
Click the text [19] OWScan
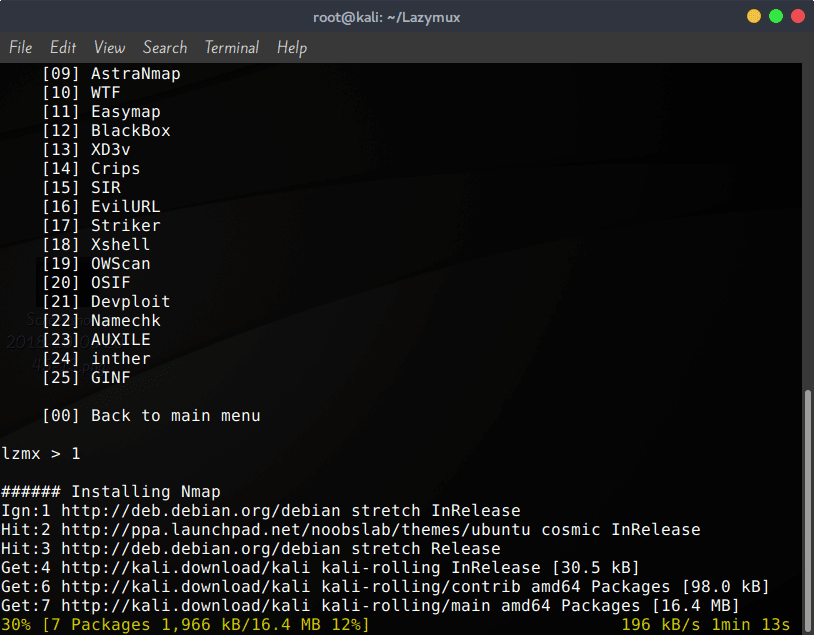(x=97, y=264)
